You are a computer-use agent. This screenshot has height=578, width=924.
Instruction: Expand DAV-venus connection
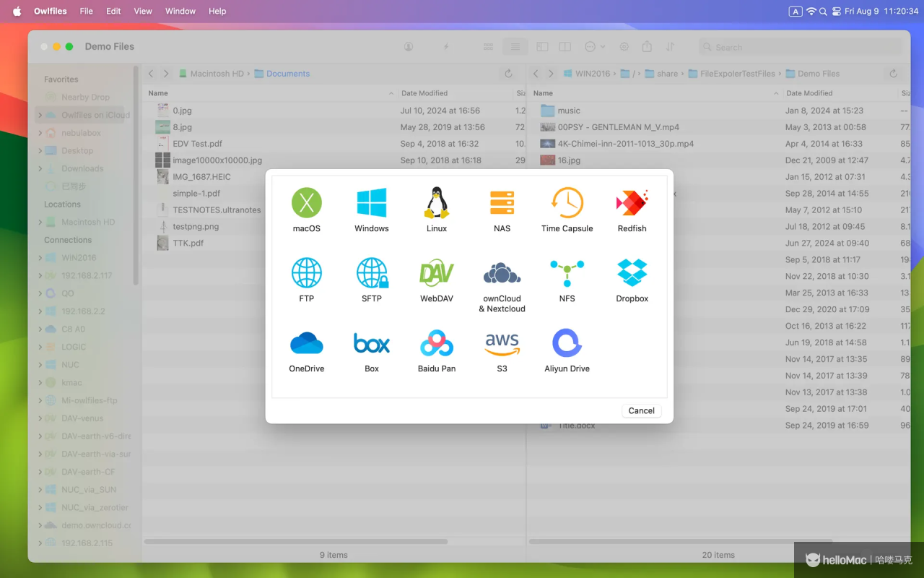coord(40,418)
